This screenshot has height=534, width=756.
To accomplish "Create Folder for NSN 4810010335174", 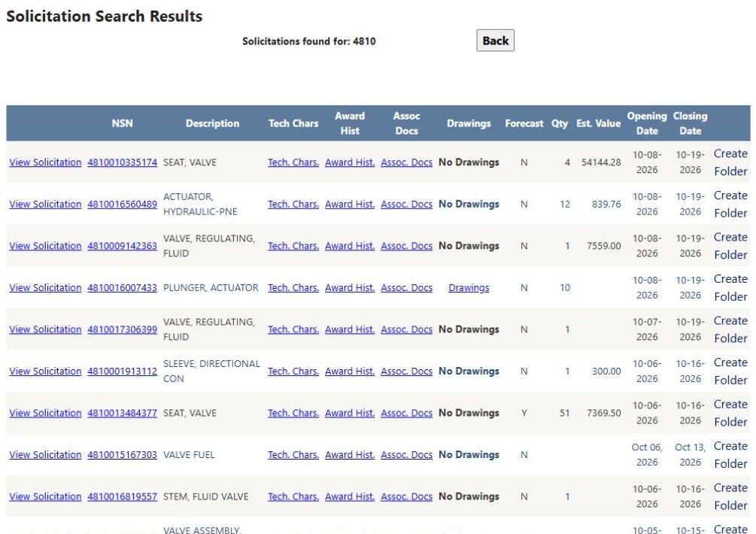I will pos(730,162).
